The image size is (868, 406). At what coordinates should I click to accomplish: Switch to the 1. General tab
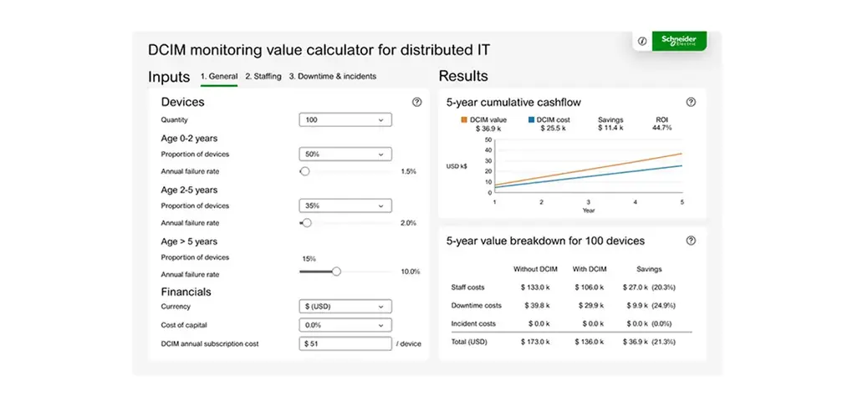(219, 76)
